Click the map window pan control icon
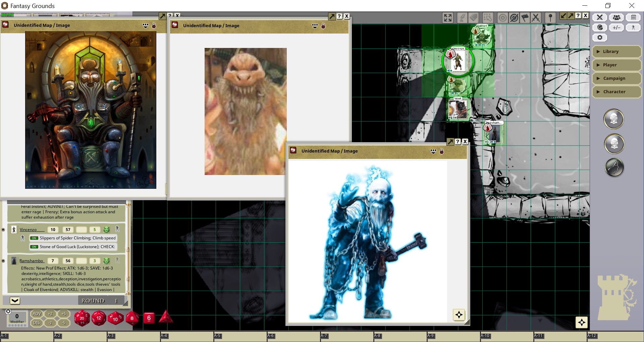644x342 pixels. (x=581, y=322)
